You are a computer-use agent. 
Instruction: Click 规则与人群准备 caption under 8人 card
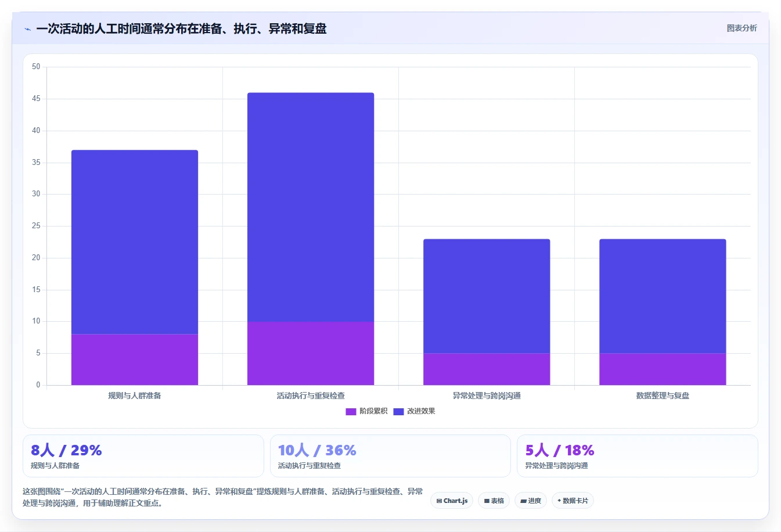[55, 466]
